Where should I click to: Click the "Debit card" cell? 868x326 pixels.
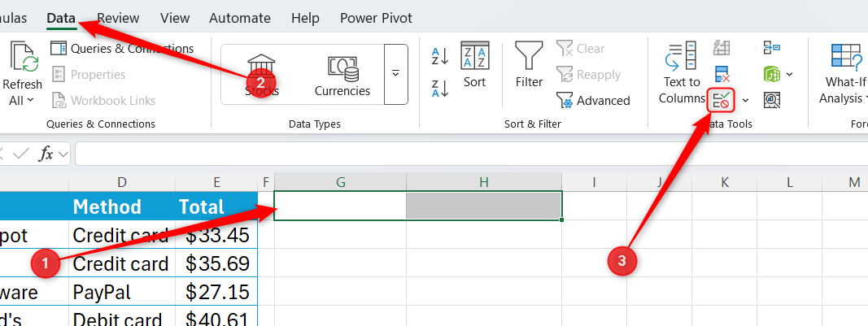(122, 317)
